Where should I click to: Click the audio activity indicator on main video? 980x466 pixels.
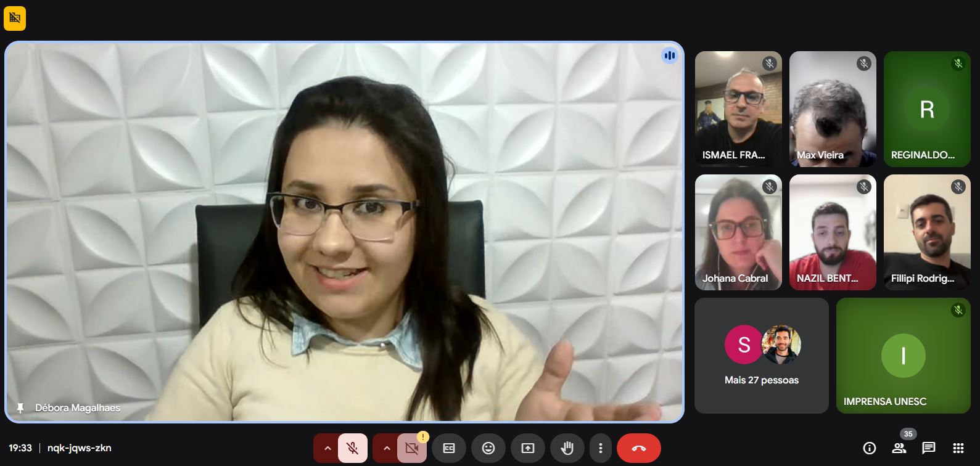coord(670,55)
